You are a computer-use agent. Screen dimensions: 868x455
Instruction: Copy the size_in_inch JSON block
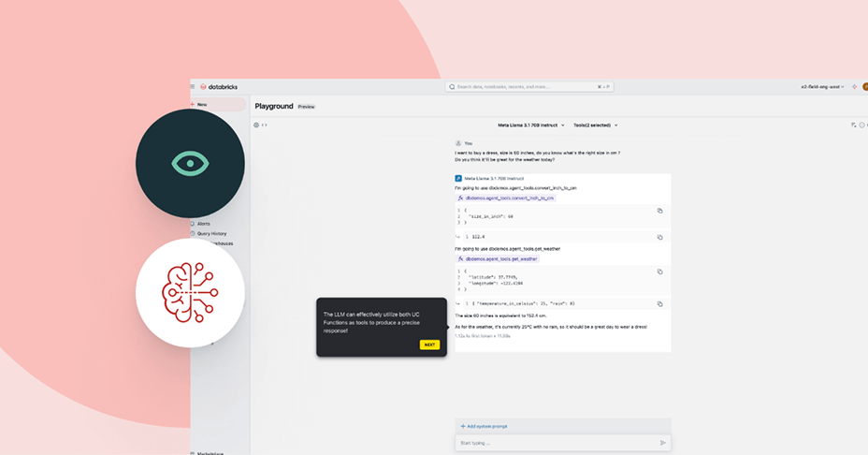pyautogui.click(x=659, y=211)
